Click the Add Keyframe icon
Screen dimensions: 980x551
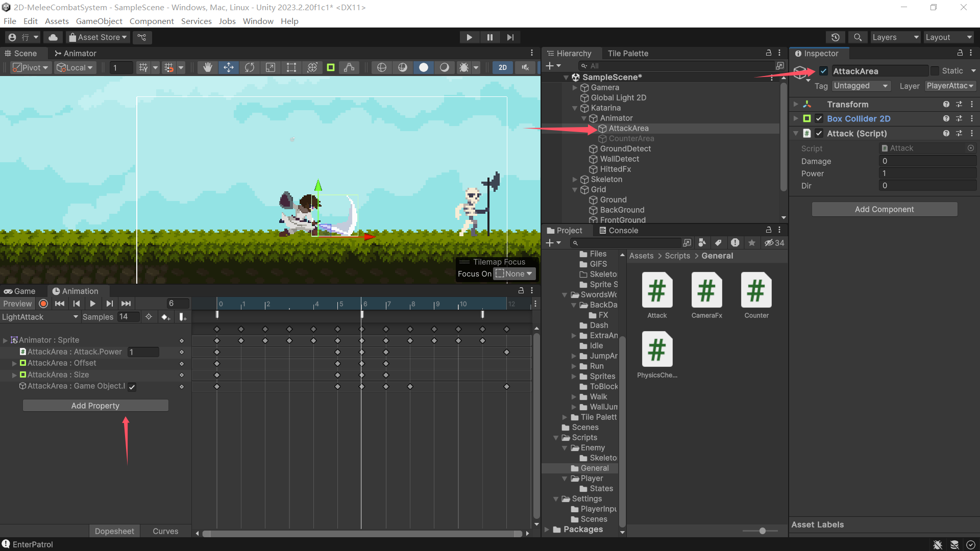[166, 317]
